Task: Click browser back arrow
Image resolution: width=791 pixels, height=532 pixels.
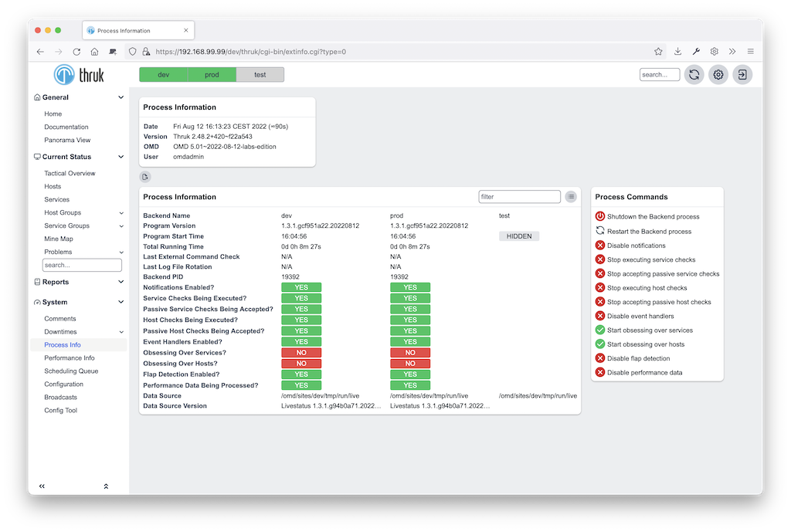Action: [40, 52]
